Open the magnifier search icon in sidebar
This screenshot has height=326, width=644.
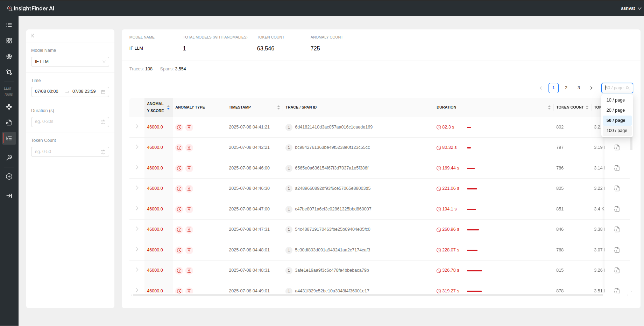click(9, 158)
